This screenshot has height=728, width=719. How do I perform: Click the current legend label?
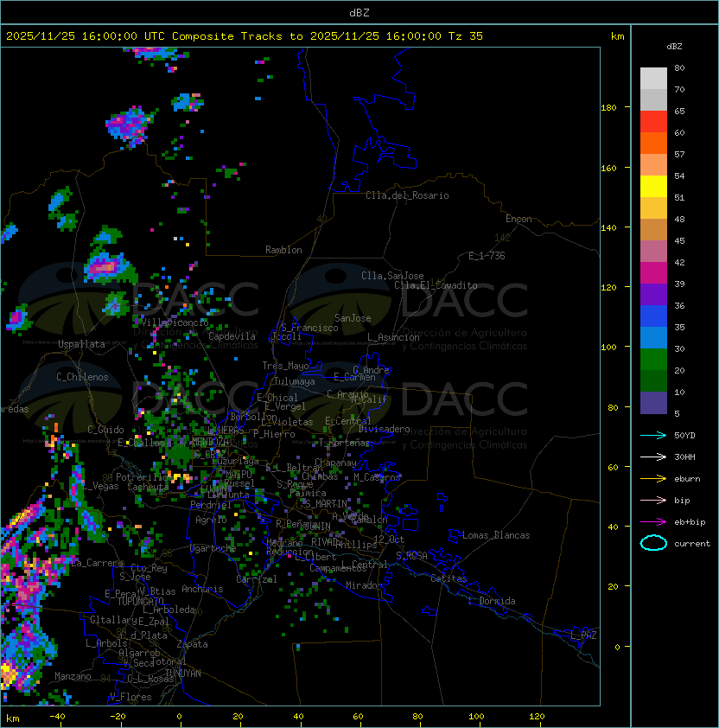click(x=692, y=544)
